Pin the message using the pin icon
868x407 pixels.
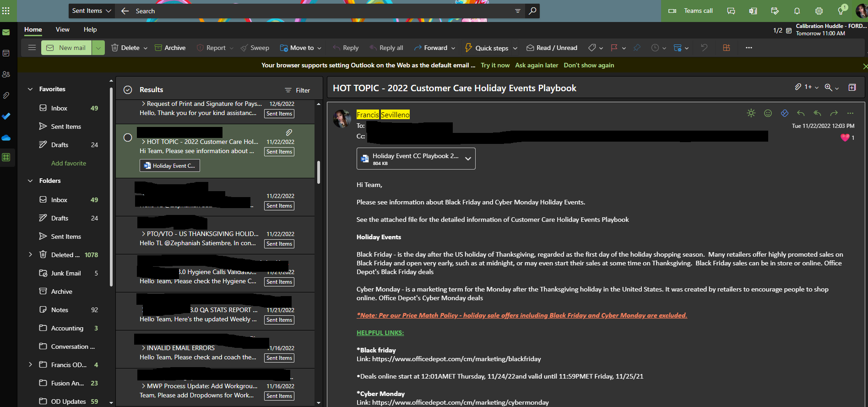(x=637, y=48)
